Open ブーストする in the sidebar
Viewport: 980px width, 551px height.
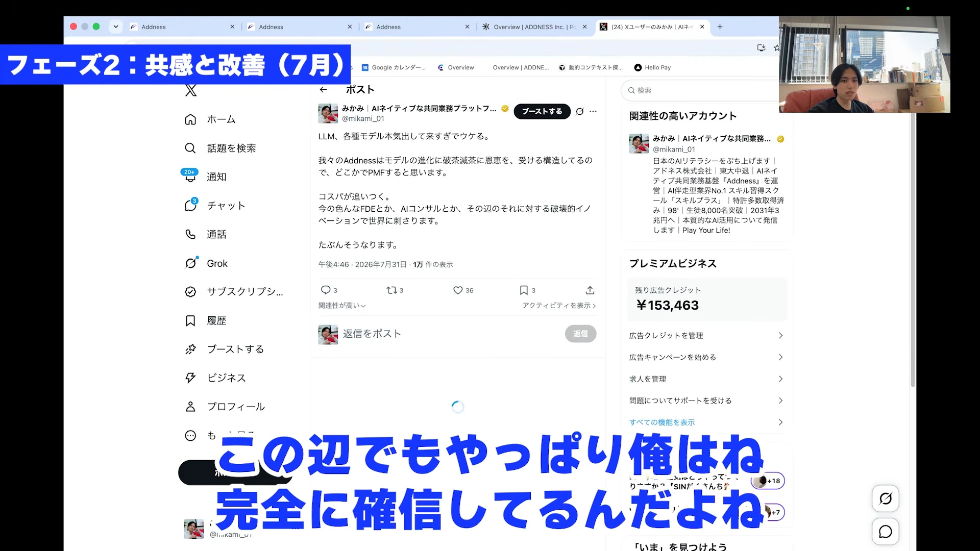pyautogui.click(x=224, y=349)
